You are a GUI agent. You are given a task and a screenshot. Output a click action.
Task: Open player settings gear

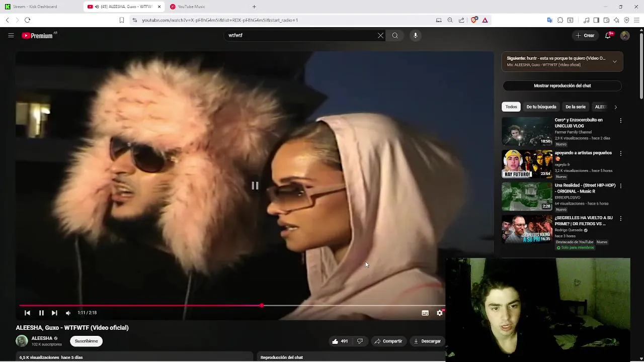click(440, 313)
